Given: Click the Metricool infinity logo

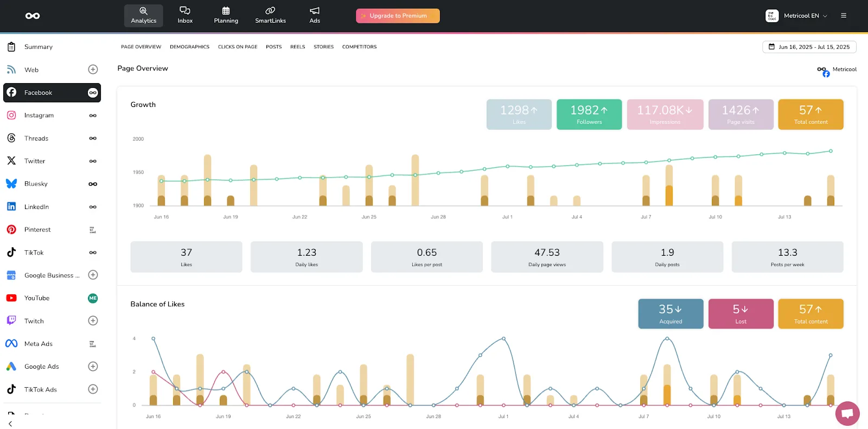Looking at the screenshot, I should point(33,16).
